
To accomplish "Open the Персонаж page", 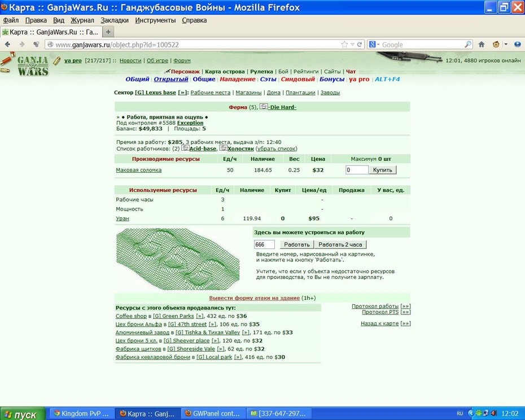I will [185, 71].
